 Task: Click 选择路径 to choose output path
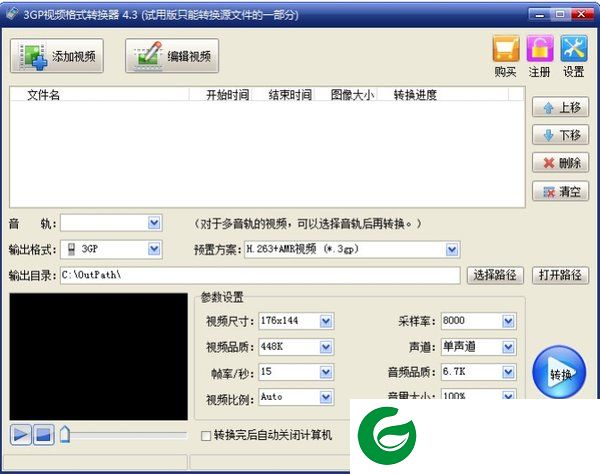(x=495, y=275)
